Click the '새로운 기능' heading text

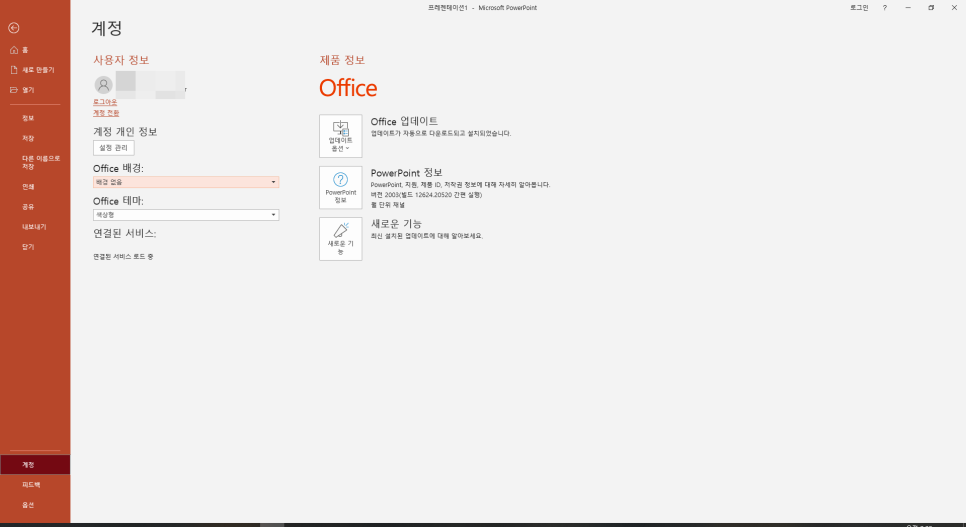coord(396,224)
